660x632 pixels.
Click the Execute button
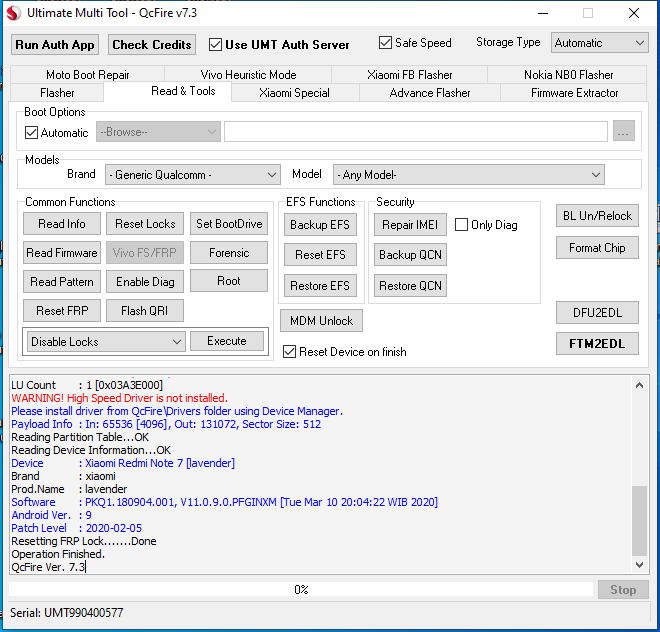tap(227, 341)
